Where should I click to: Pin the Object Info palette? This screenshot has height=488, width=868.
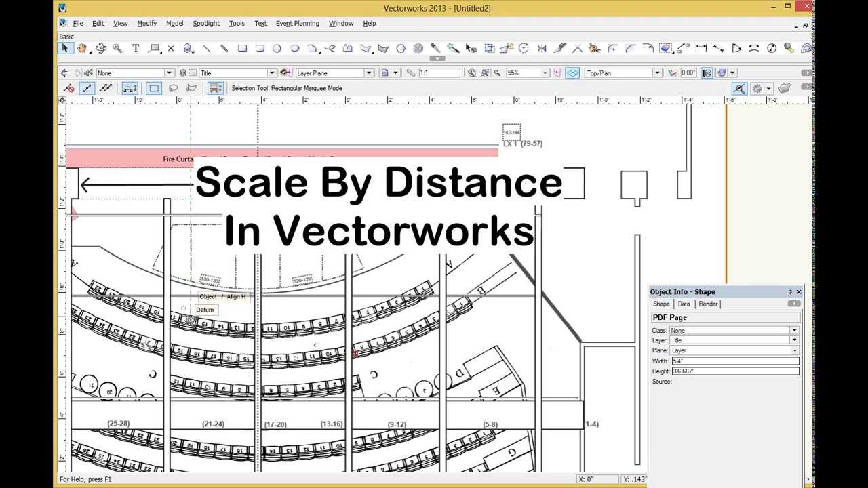point(789,292)
